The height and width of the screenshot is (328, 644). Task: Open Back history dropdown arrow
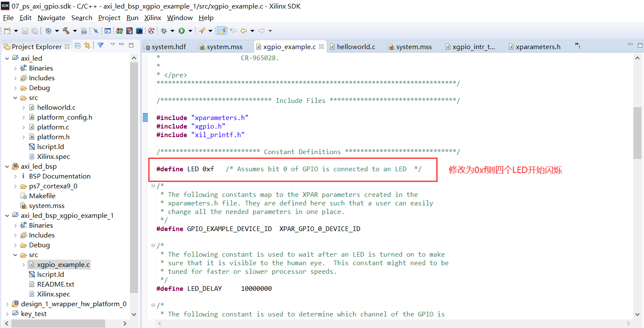click(x=252, y=31)
